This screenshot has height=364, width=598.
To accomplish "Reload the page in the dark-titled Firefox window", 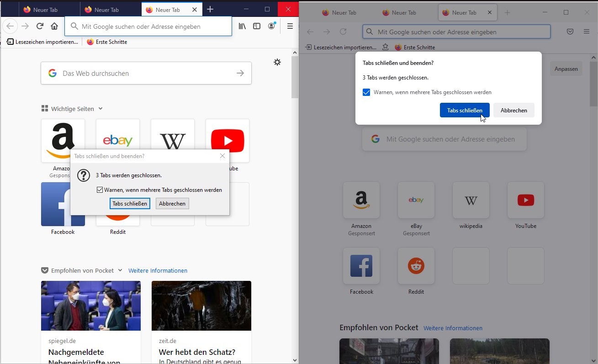I will (40, 26).
